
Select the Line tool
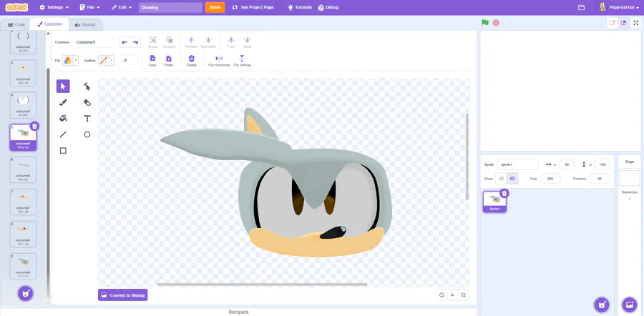pyautogui.click(x=63, y=134)
